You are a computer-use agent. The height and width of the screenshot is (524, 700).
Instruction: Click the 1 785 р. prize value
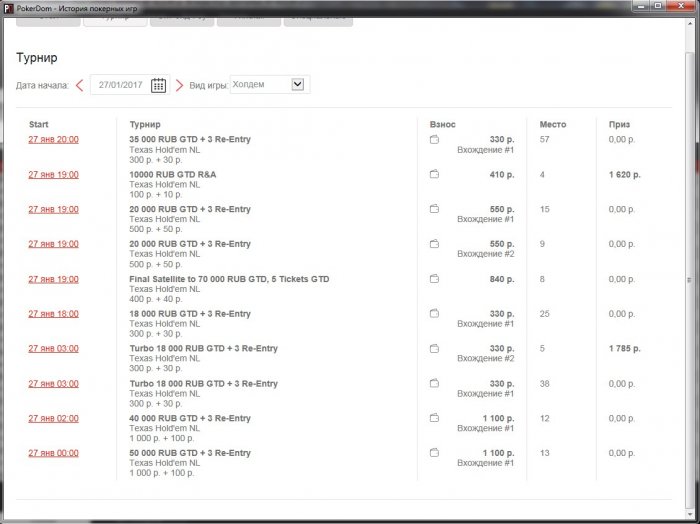[625, 349]
